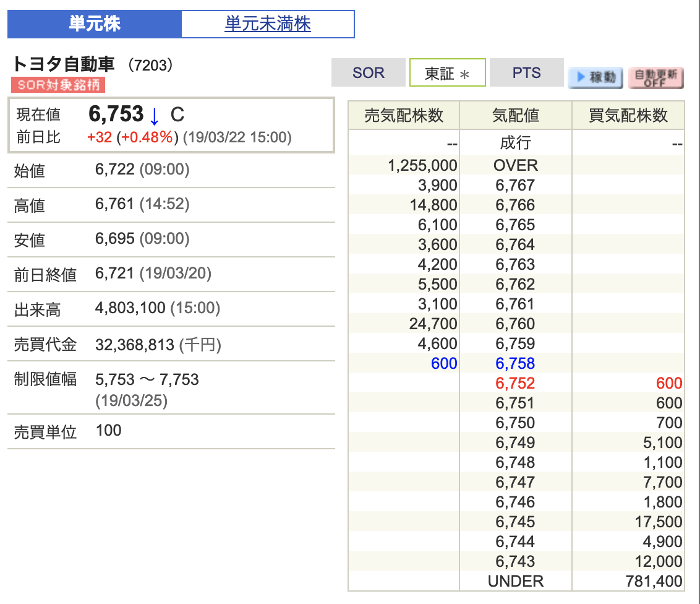Click the blue best ask price 6,758
700x604 pixels.
click(515, 363)
